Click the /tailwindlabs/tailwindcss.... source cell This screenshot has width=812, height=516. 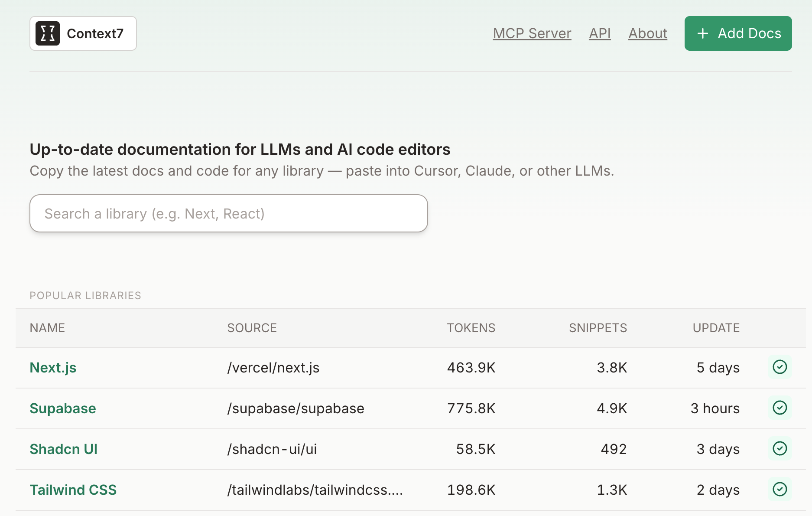[315, 490]
